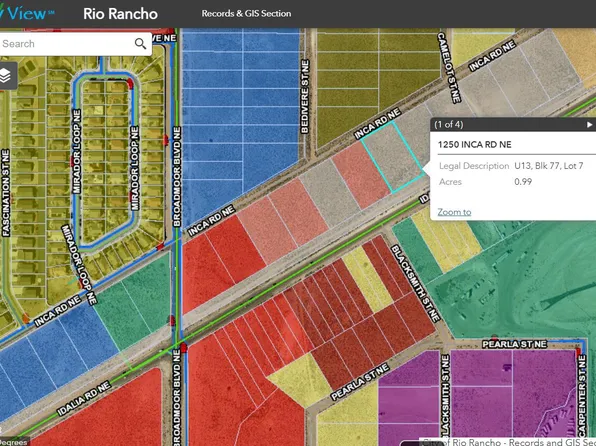
Task: Click the search magnifier icon
Action: [x=140, y=44]
